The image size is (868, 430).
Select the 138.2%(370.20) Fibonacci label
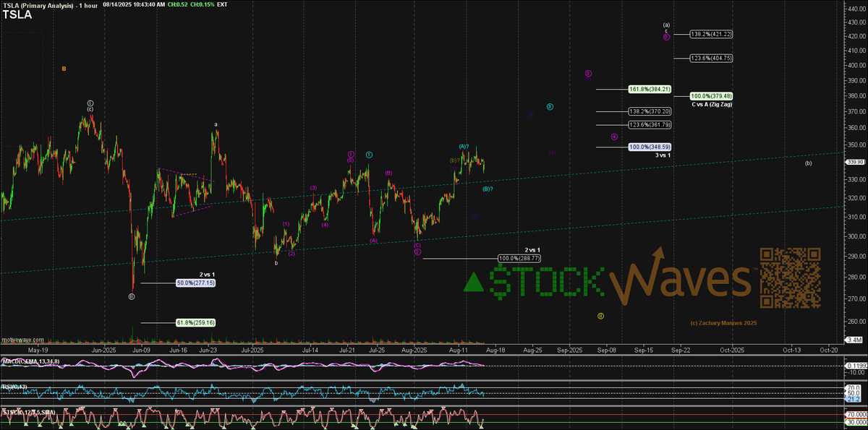click(650, 111)
